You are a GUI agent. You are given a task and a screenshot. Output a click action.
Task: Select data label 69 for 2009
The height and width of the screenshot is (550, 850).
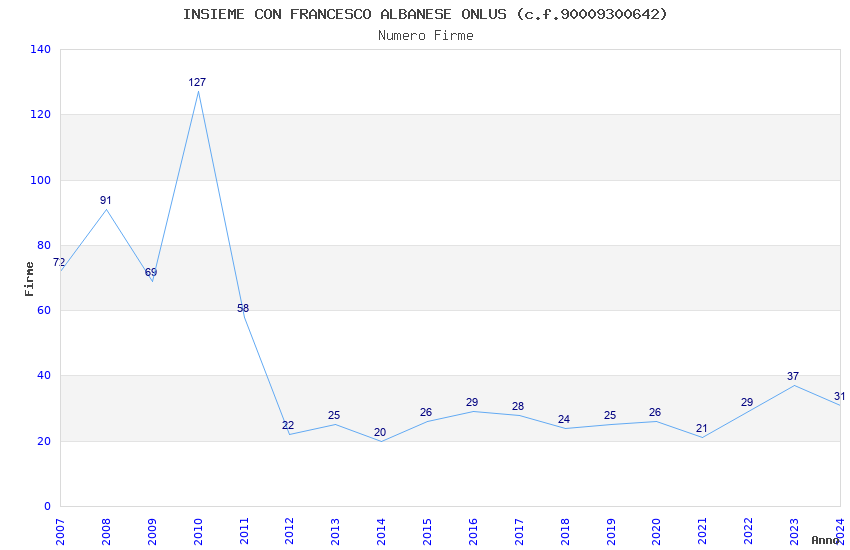[151, 272]
